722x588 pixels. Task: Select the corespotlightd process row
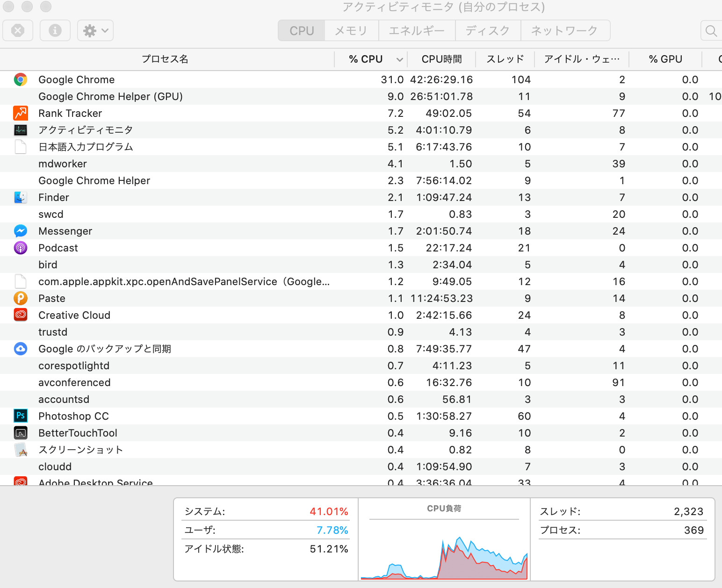click(x=361, y=366)
